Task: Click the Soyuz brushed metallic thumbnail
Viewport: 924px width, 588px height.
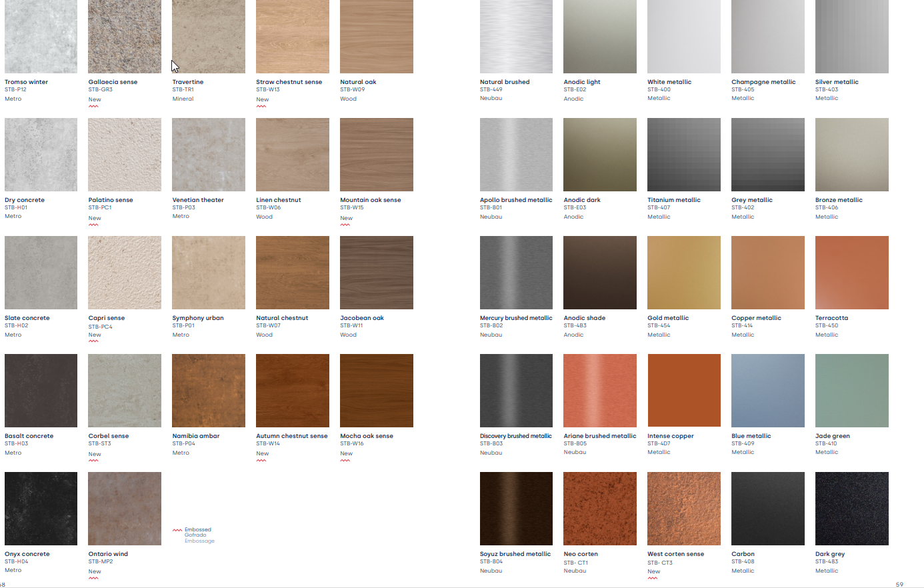Action: [516, 509]
